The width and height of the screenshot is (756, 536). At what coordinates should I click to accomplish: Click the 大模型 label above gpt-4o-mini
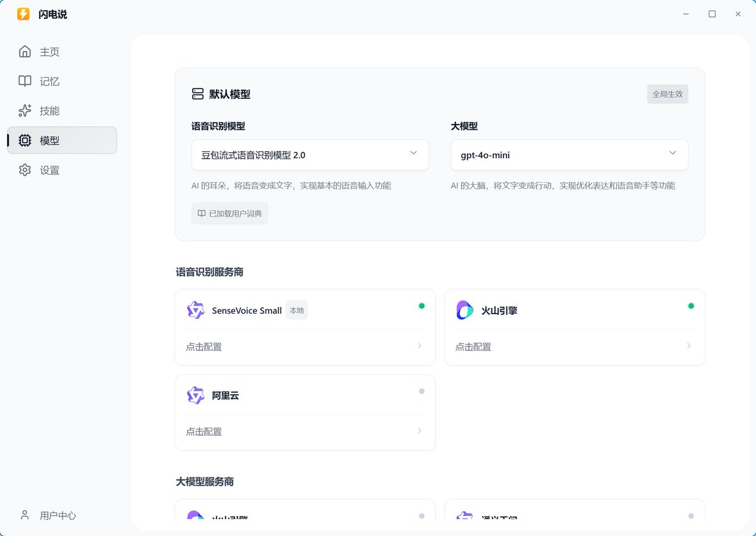464,126
